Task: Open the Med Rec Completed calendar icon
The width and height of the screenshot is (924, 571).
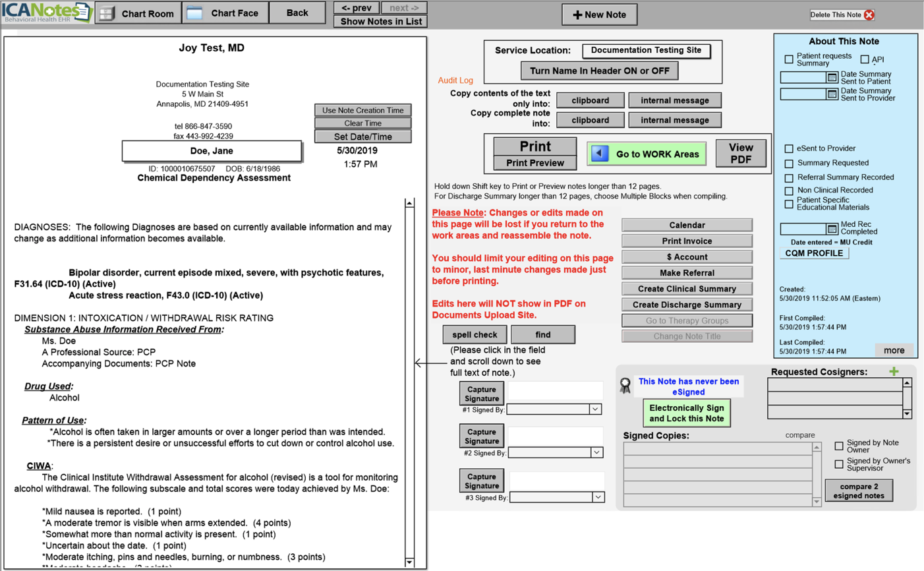Action: click(832, 229)
